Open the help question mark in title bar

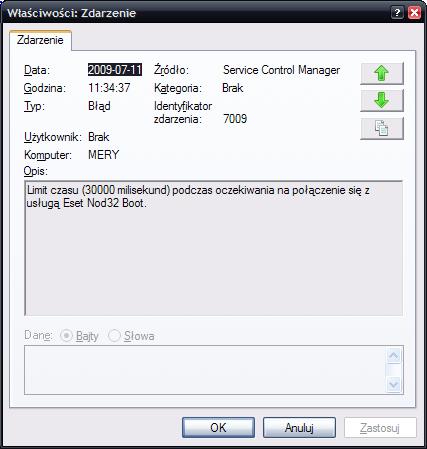[397, 13]
